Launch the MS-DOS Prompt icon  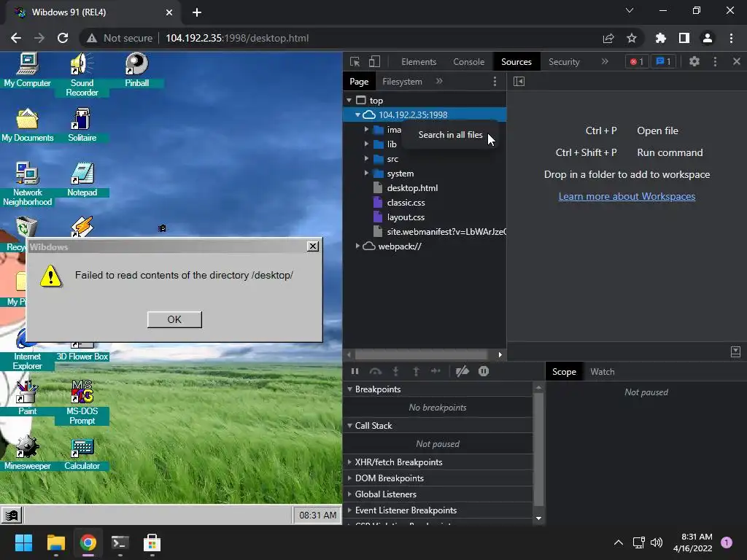(82, 402)
